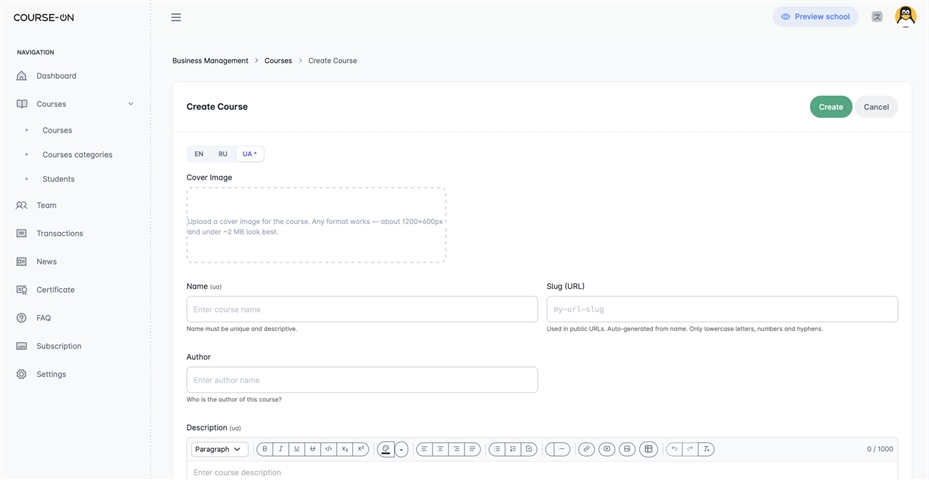Screen dimensions: 929x480
Task: Switch to the EN language tab
Action: pos(199,154)
